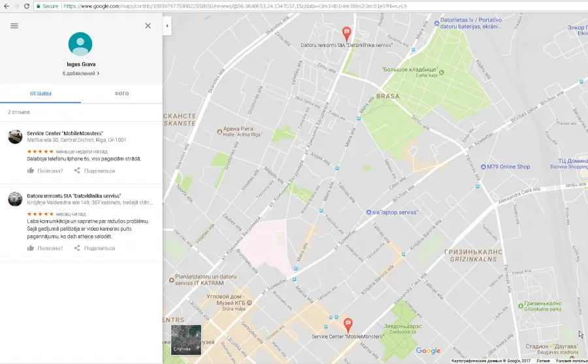
Task: Click five-star rating of Datorklīnika review
Action: (x=40, y=214)
